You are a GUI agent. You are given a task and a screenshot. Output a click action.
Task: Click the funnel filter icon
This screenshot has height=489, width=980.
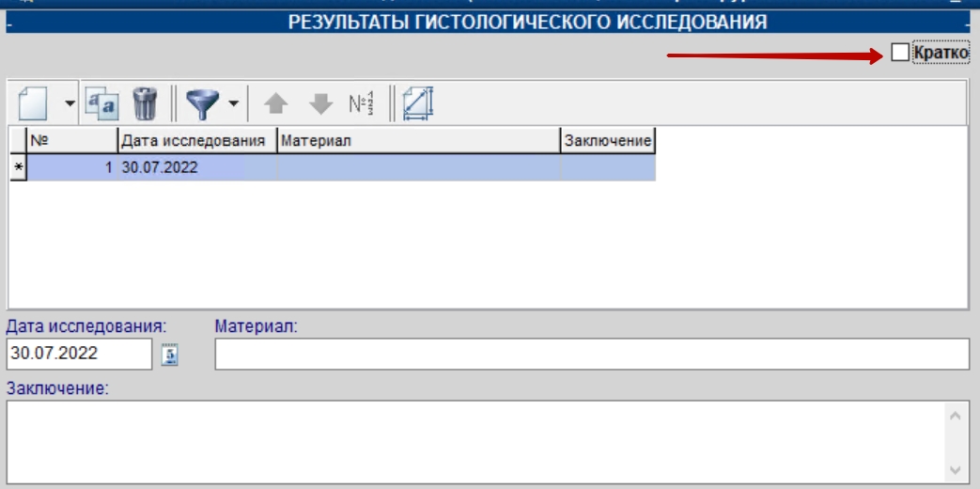(x=203, y=103)
